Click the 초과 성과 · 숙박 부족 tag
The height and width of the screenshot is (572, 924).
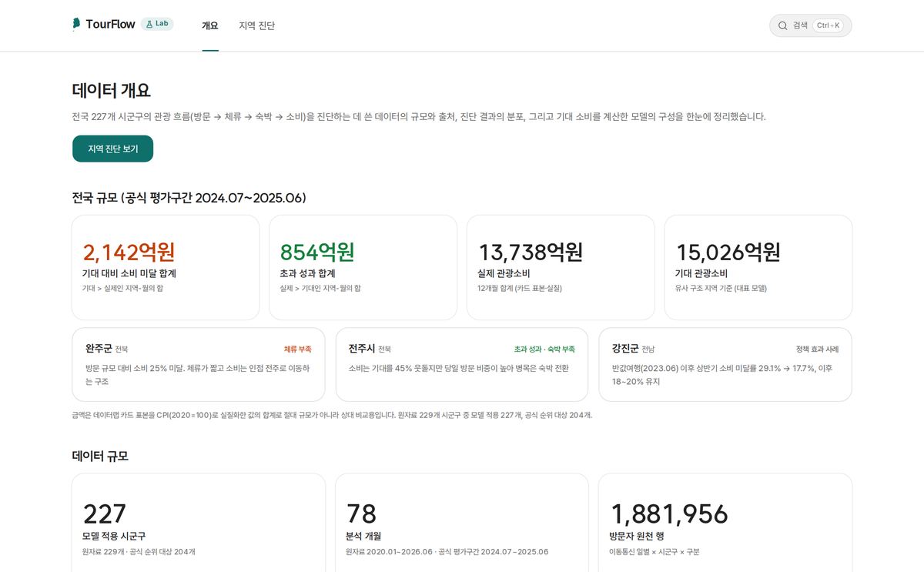544,349
